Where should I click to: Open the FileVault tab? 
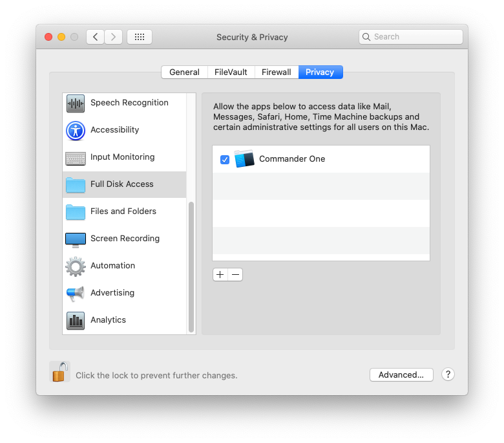231,72
